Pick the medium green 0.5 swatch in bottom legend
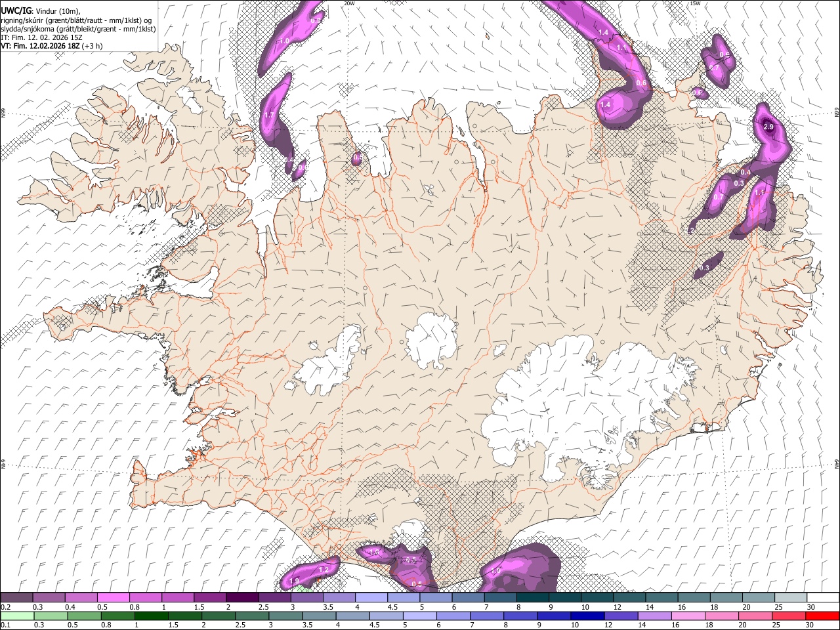This screenshot has height=630, width=840. [x=84, y=616]
